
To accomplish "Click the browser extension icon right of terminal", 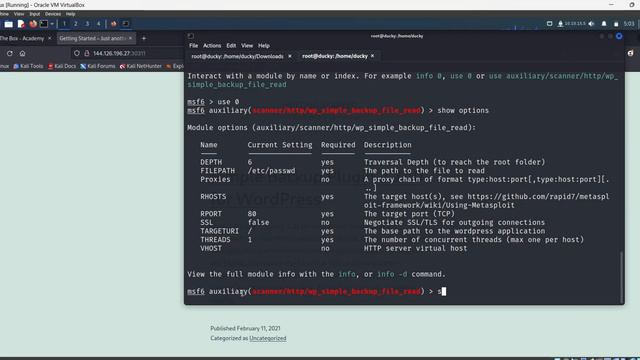I will tap(631, 53).
